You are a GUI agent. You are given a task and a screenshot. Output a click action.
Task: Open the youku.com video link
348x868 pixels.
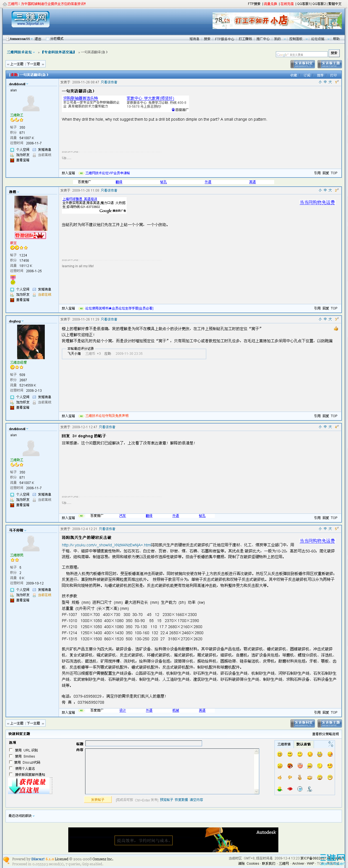[x=106, y=545]
